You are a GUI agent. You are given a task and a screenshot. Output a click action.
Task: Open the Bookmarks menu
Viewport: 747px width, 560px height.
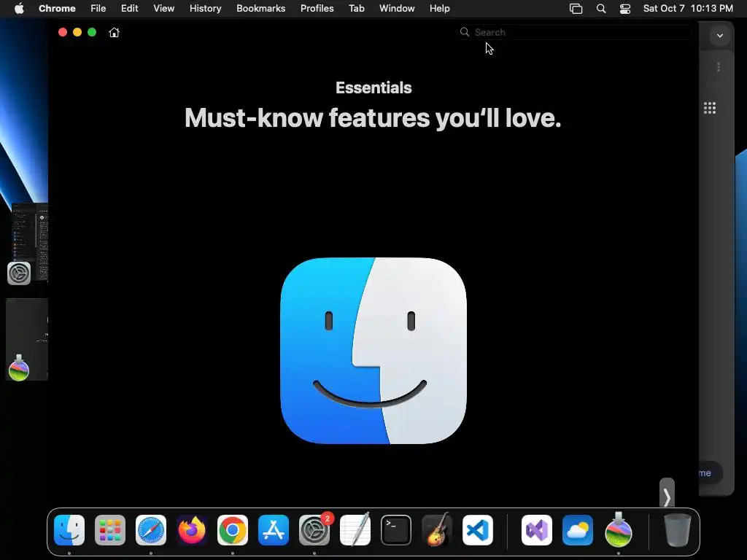tap(261, 9)
